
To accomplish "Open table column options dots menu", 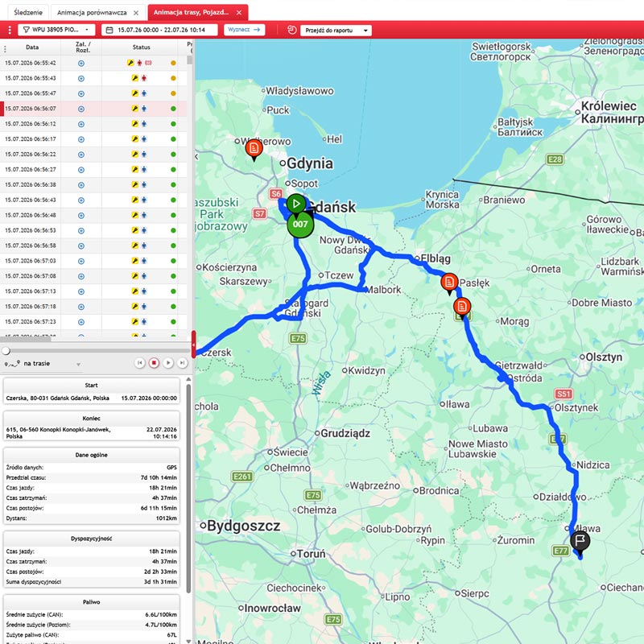I will pos(5,49).
